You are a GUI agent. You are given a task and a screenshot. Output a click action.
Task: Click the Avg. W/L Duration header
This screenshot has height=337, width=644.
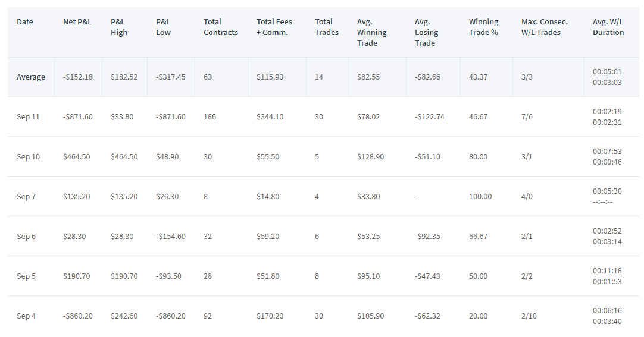click(x=608, y=27)
